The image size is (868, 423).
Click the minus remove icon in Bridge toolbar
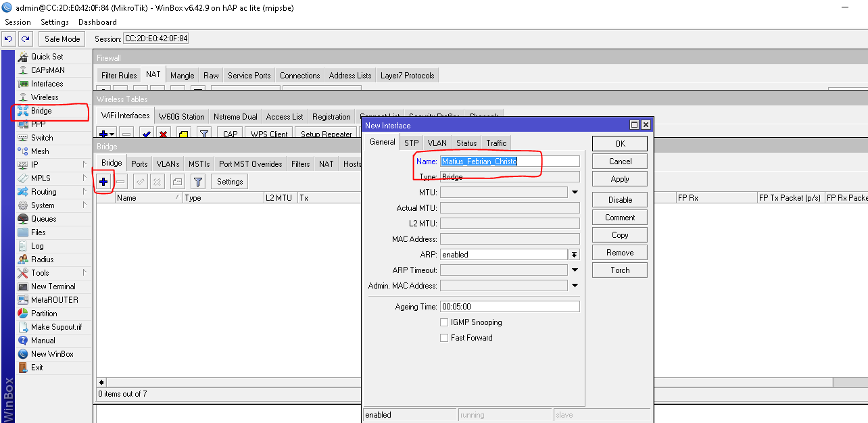point(120,182)
